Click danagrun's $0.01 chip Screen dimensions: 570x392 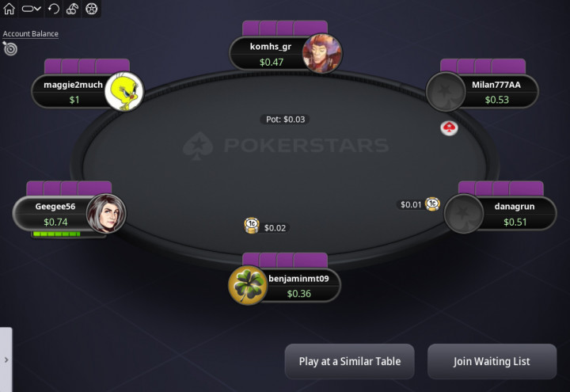click(432, 204)
